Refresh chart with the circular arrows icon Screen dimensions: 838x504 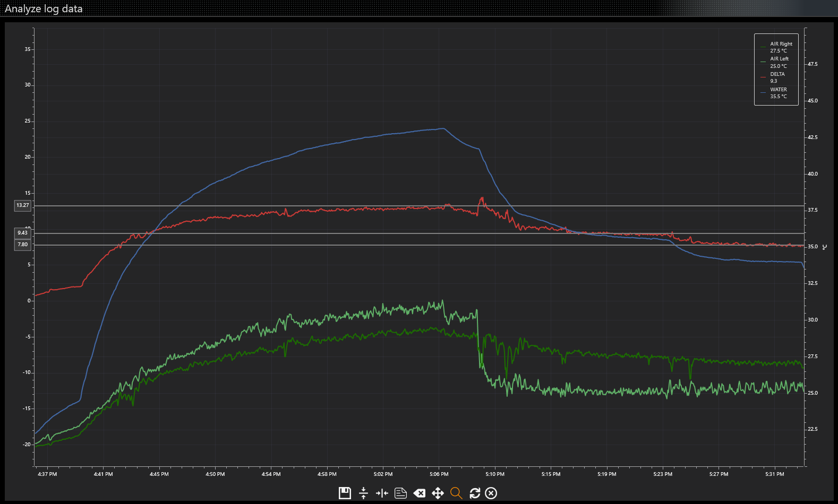(x=475, y=493)
